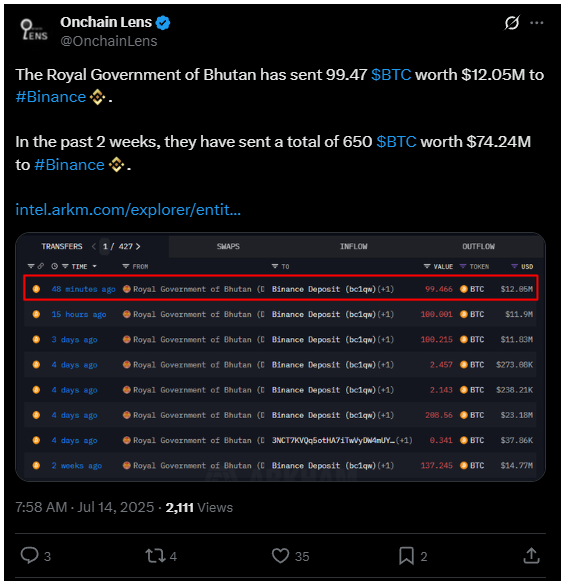Select the INFLOW tab
The height and width of the screenshot is (585, 565).
click(353, 246)
